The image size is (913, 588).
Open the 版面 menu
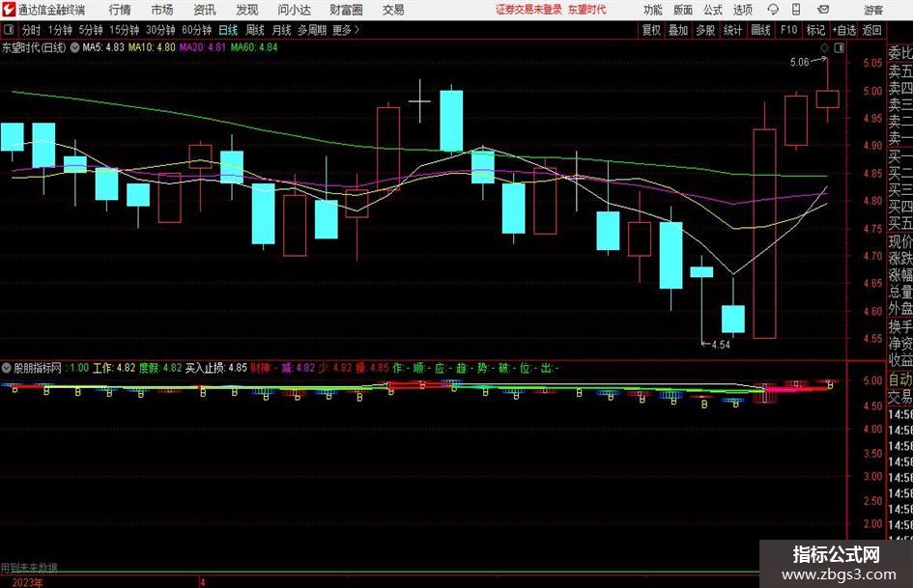[x=682, y=10]
